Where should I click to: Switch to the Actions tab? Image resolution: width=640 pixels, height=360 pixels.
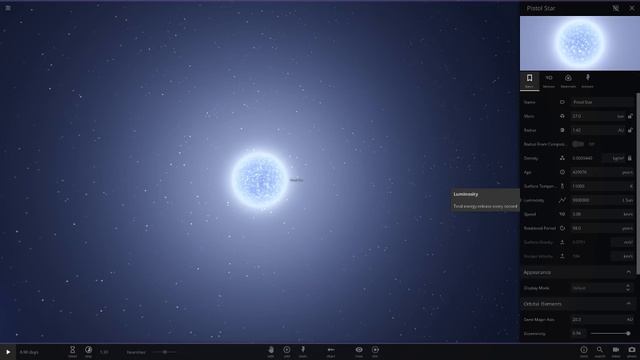tap(587, 81)
